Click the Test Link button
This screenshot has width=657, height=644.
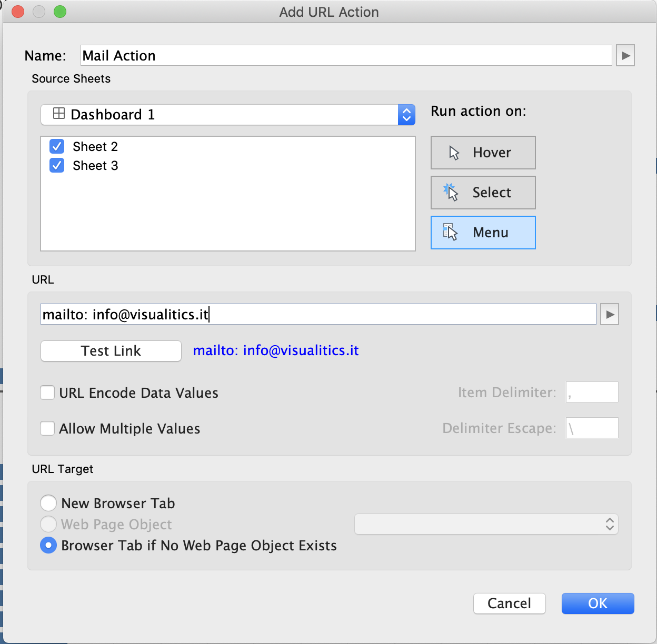point(111,351)
